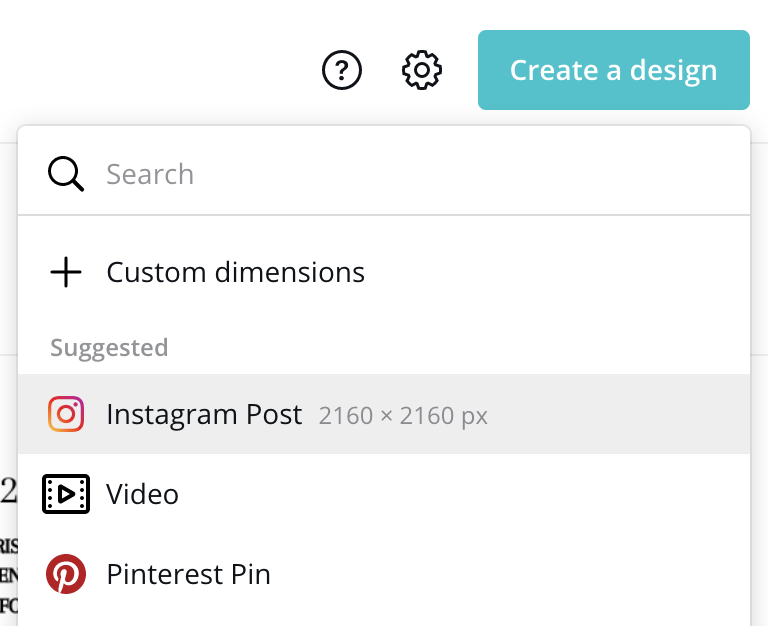768x626 pixels.
Task: Select Instagram Post from suggestions
Action: [204, 414]
